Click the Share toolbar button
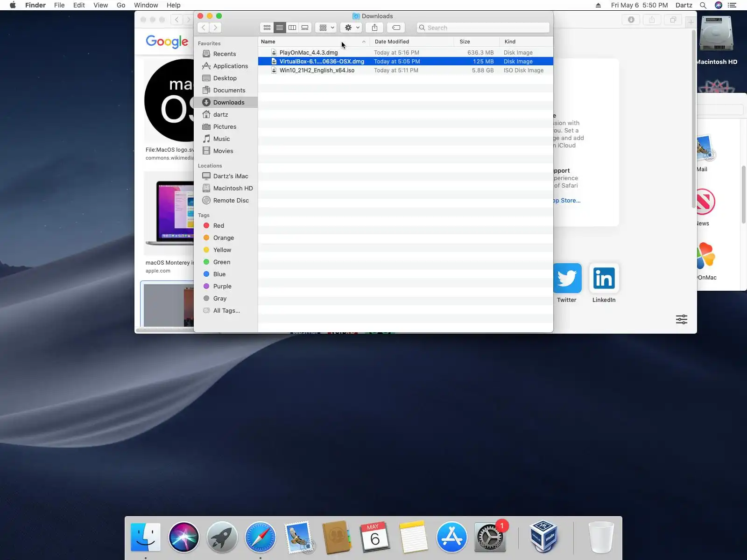 click(374, 28)
